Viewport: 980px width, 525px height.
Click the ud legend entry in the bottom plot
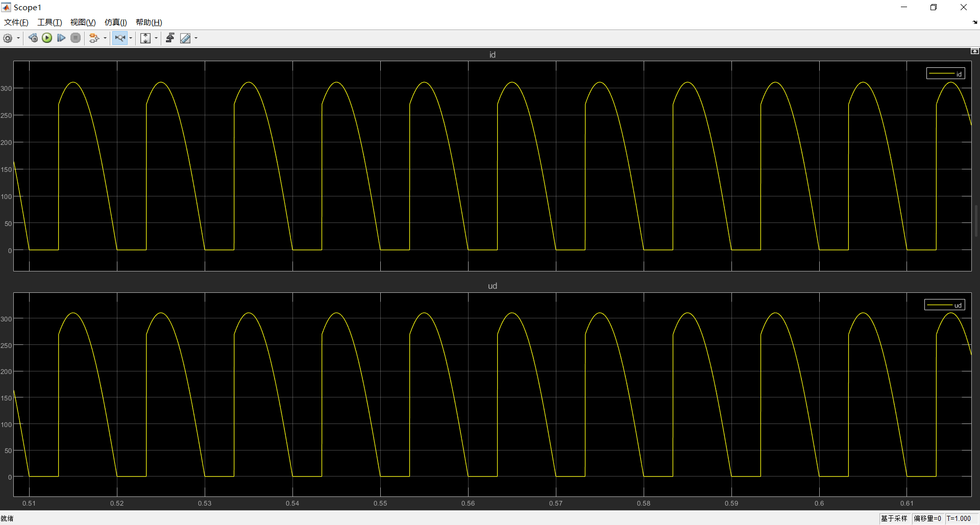pyautogui.click(x=945, y=305)
